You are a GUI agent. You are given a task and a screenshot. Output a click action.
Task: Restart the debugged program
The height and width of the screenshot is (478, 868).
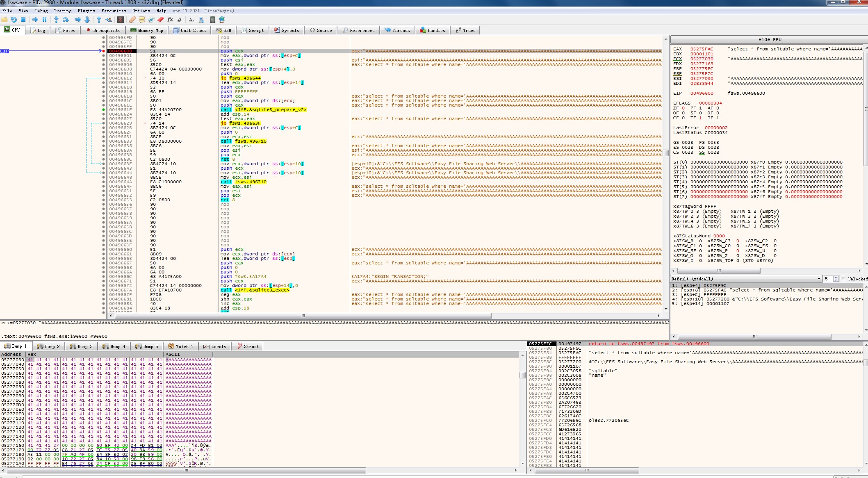(x=14, y=20)
